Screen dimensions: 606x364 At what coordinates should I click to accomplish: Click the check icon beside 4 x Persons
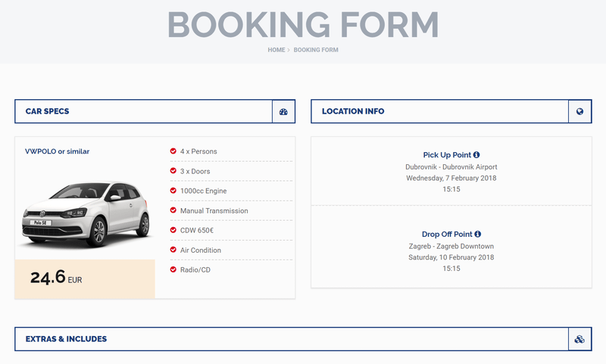[x=173, y=151]
